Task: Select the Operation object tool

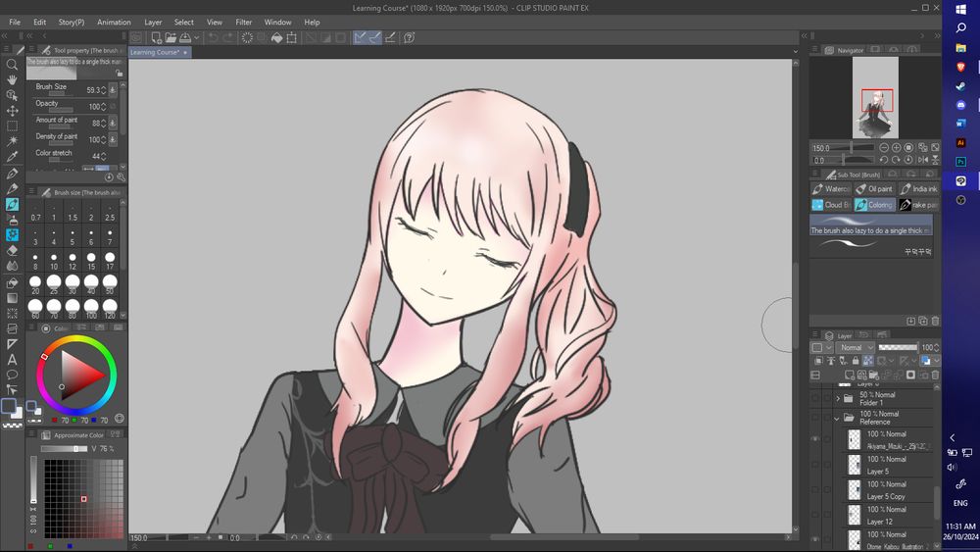Action: (x=12, y=95)
